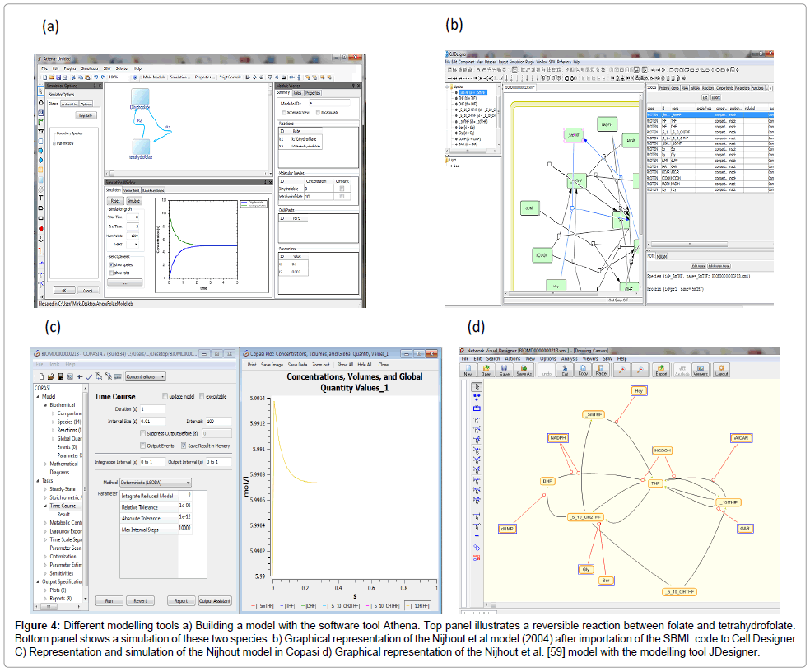Click open folder icon in COPASI toolbar
The width and height of the screenshot is (810, 672).
(51, 377)
